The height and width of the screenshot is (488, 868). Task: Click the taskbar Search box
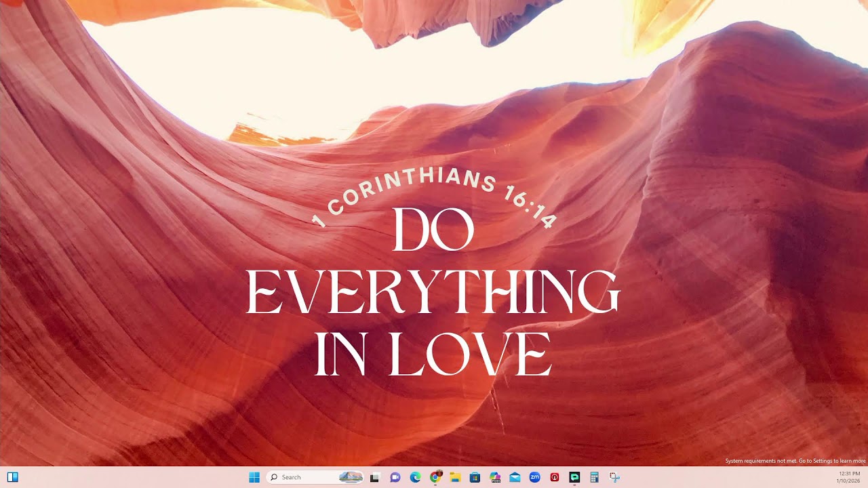315,477
